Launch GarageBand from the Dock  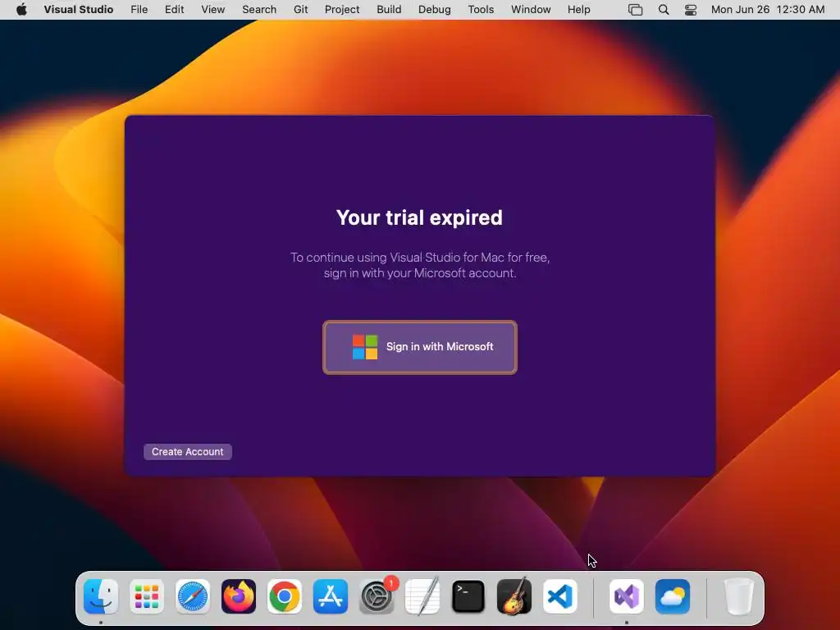(x=514, y=596)
